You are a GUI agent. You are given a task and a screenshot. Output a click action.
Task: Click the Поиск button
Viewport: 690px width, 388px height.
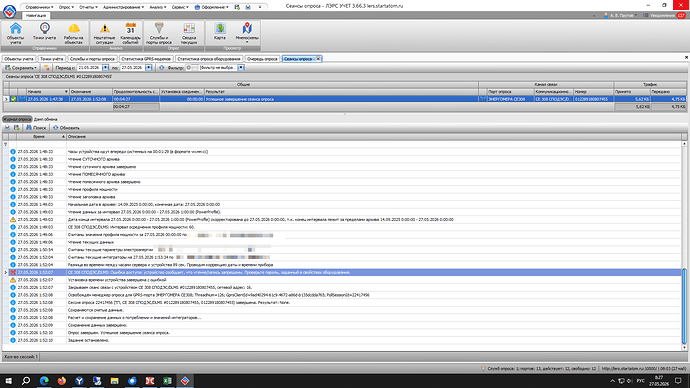[36, 128]
